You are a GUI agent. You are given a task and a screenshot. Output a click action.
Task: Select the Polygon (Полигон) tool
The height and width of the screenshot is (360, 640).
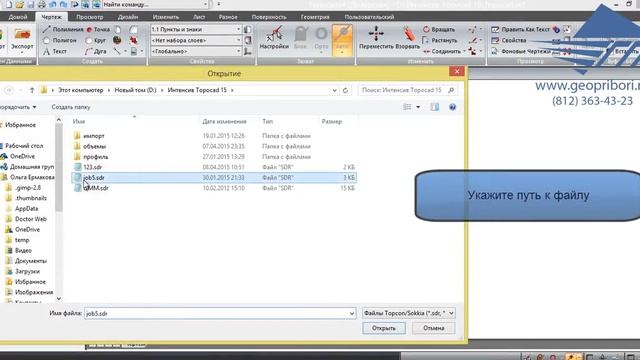pos(60,40)
